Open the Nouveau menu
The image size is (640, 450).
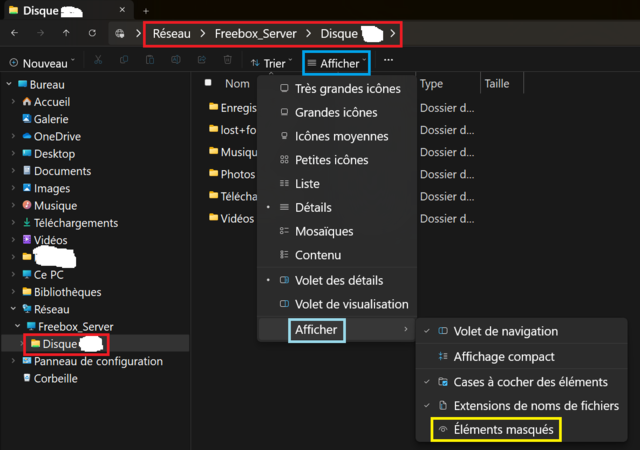(x=42, y=63)
